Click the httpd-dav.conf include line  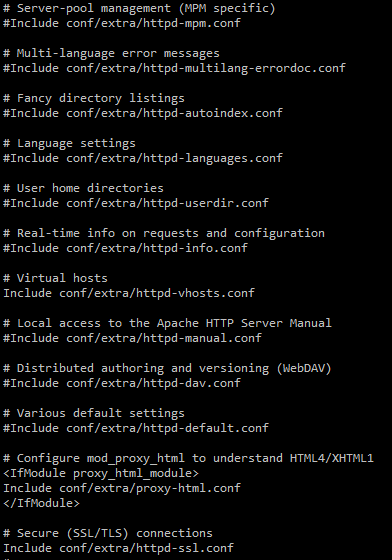[122, 383]
